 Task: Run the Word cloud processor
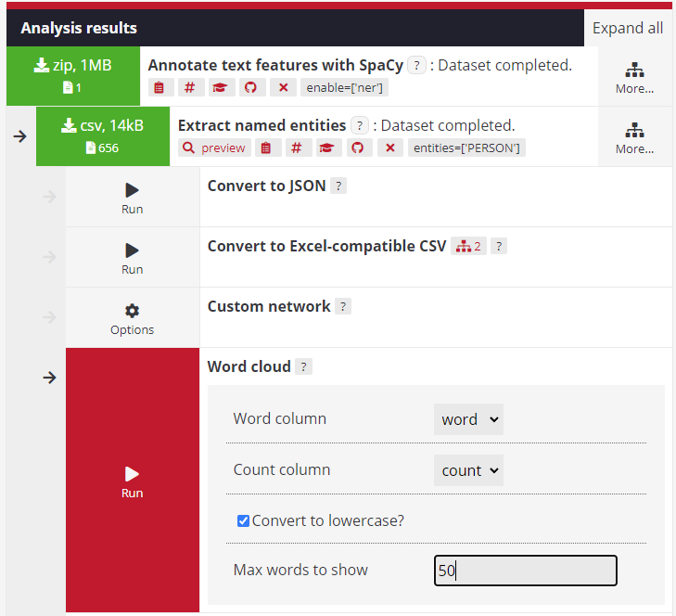132,481
